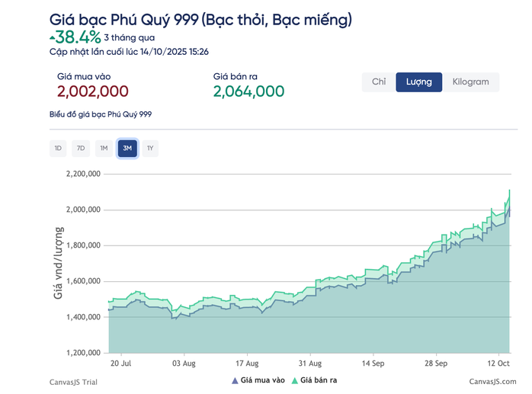Screen dimensions: 532x394
Task: Switch to the Chỉ unit tab
Action: [x=379, y=82]
